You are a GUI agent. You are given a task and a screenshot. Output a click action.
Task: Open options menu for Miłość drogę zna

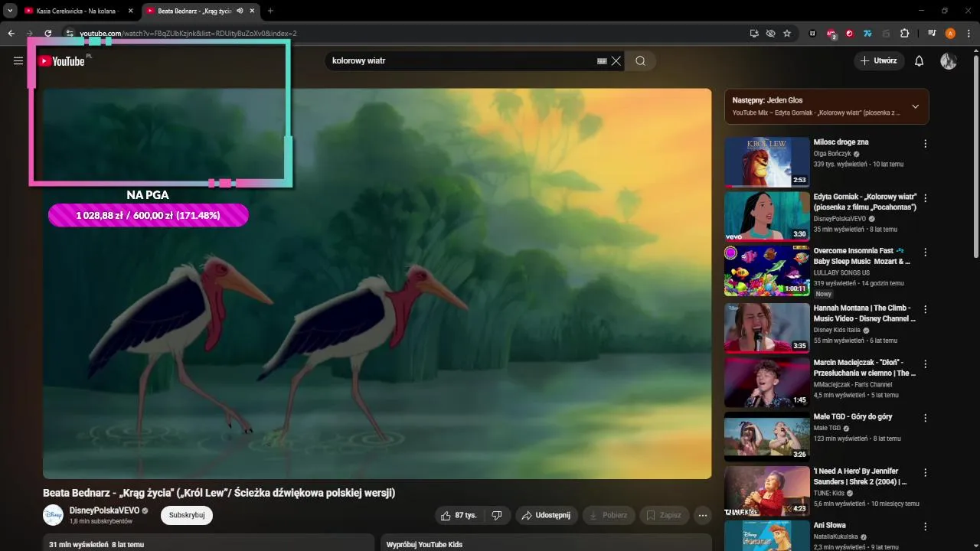[925, 144]
